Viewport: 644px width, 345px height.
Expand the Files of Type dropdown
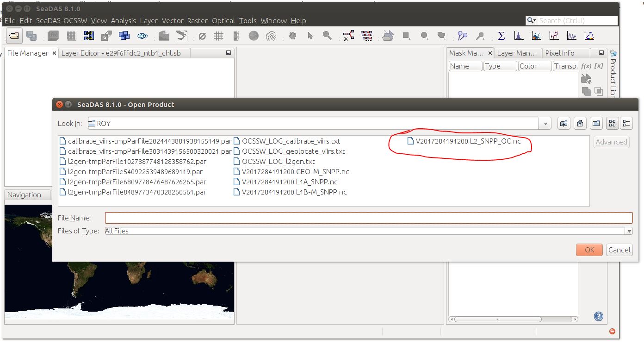pyautogui.click(x=629, y=231)
